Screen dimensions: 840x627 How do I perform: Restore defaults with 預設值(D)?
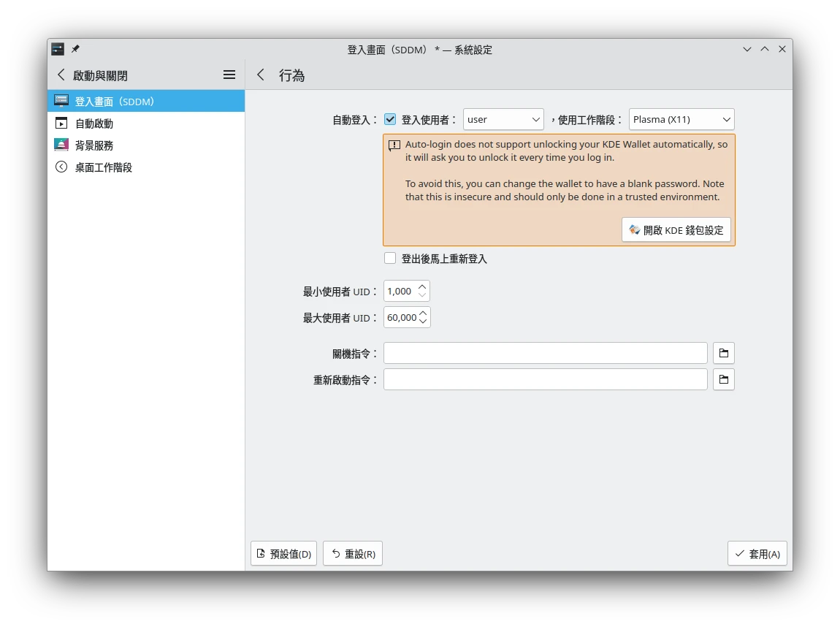click(283, 553)
